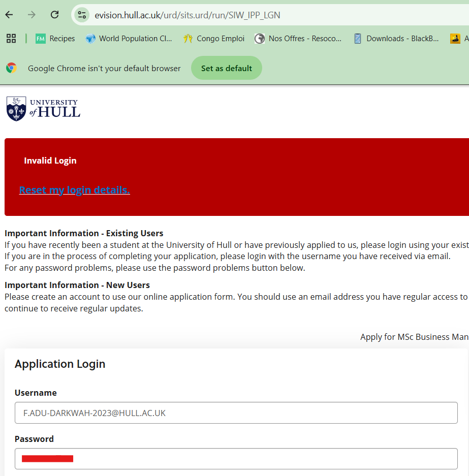Select Important Information - Existing Users heading
This screenshot has width=469, height=476.
pyautogui.click(x=84, y=233)
